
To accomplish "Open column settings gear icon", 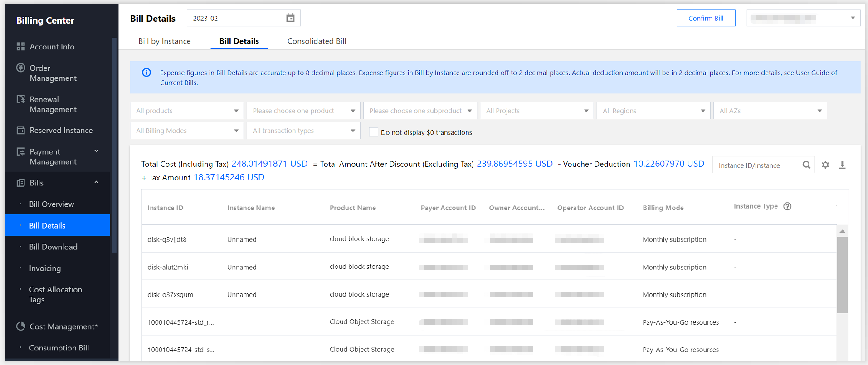I will [x=825, y=165].
